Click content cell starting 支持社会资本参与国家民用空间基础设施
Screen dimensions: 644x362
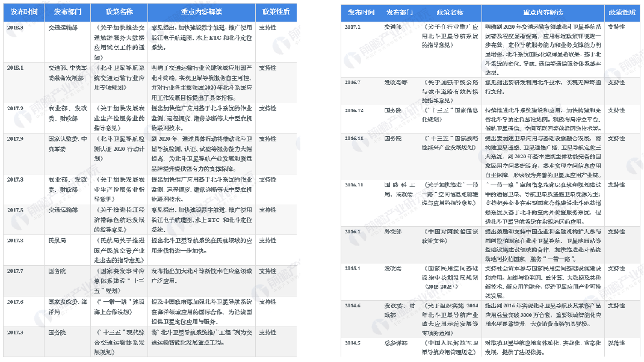(x=542, y=283)
